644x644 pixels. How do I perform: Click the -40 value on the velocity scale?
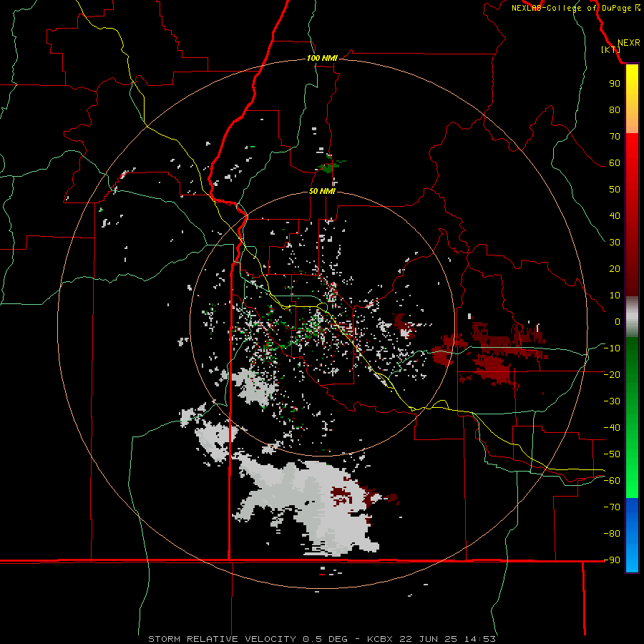click(x=612, y=428)
